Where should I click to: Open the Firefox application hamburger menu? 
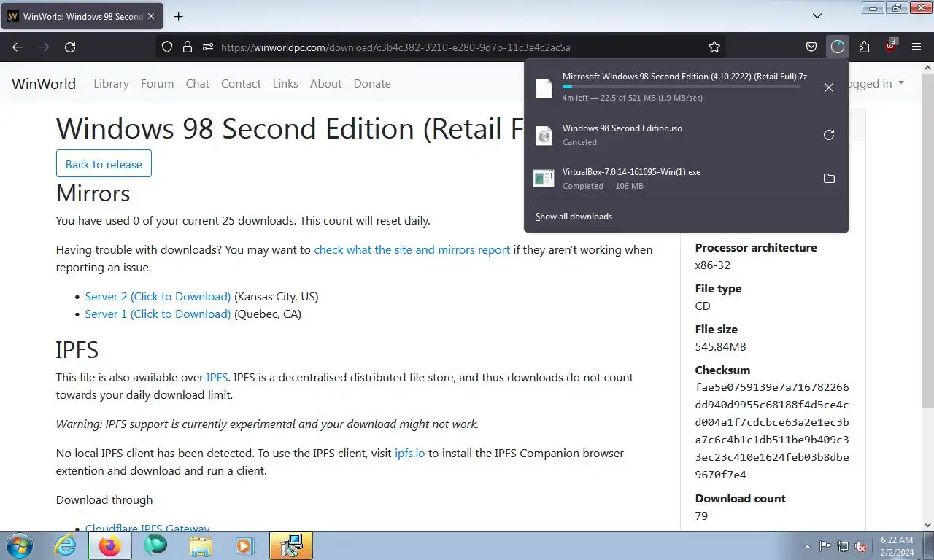(x=916, y=47)
